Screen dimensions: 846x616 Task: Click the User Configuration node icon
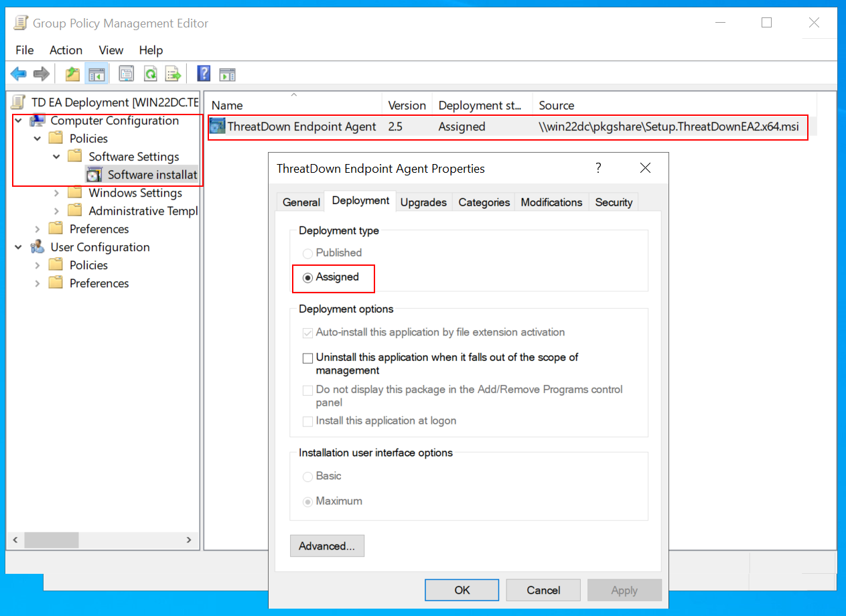pyautogui.click(x=38, y=247)
